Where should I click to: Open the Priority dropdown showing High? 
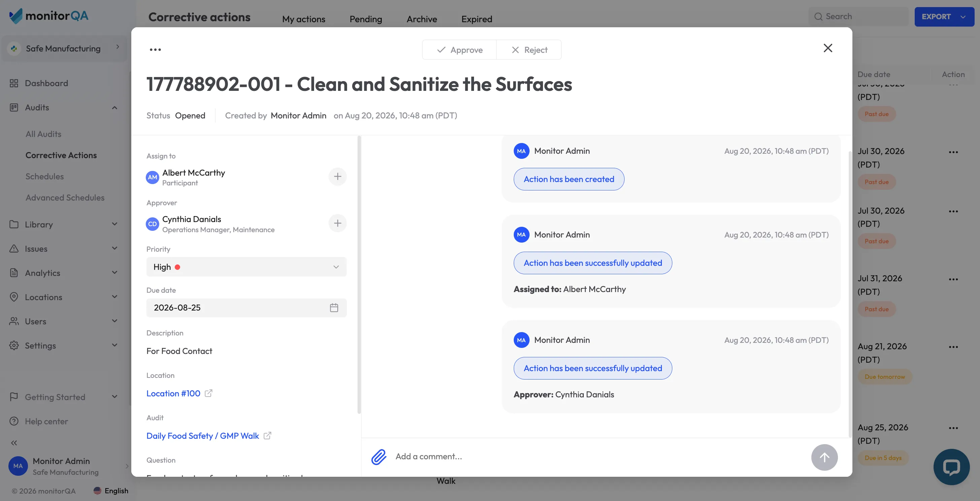pyautogui.click(x=246, y=267)
